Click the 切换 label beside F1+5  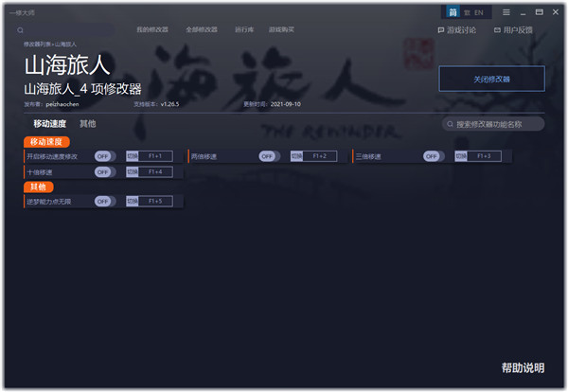click(133, 201)
